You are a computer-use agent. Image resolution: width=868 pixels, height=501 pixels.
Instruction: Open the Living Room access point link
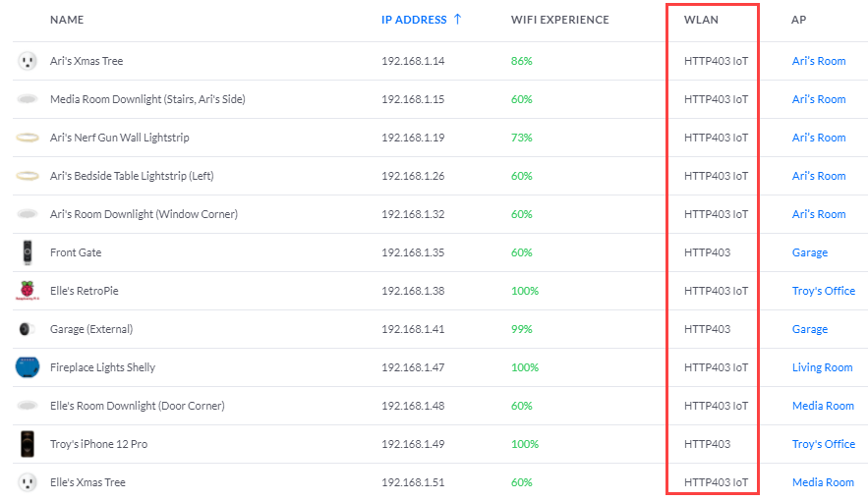click(822, 367)
